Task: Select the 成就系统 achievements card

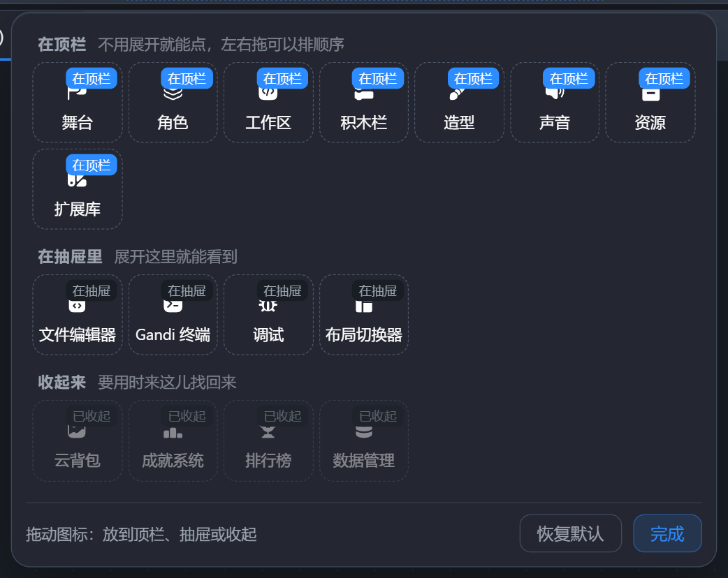Action: 173,440
